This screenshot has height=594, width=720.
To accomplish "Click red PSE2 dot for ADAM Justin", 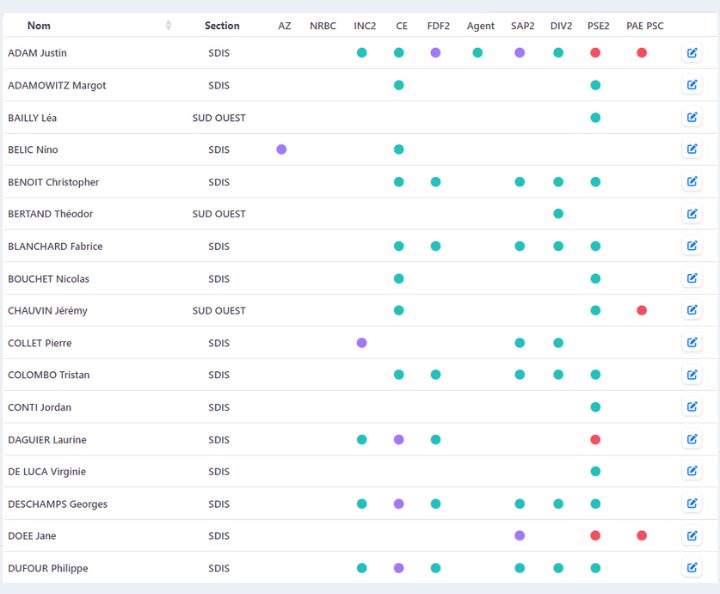I will tap(595, 53).
